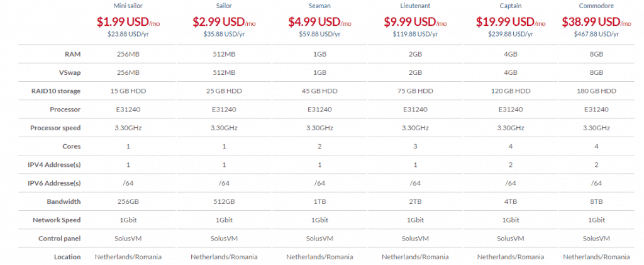644x265 pixels.
Task: Open the Seaman plan heading
Action: [x=319, y=6]
